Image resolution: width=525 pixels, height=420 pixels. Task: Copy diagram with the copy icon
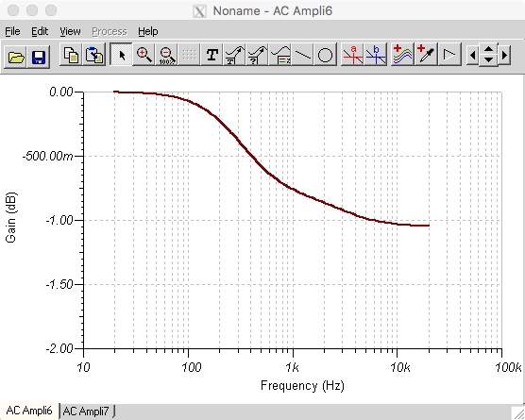coord(71,54)
